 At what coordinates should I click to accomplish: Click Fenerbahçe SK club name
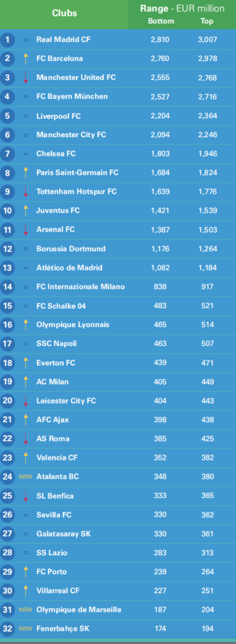(x=63, y=629)
